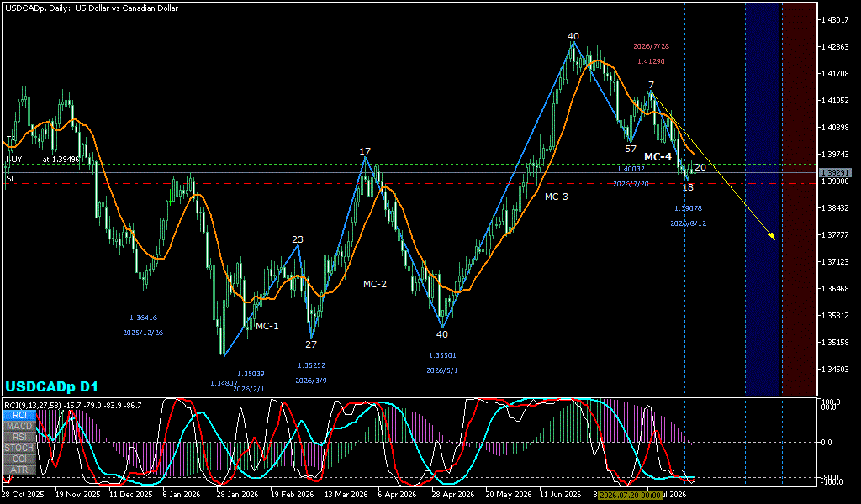Click swing count label 23
Viewport: 861px width, 504px height.
pos(297,239)
